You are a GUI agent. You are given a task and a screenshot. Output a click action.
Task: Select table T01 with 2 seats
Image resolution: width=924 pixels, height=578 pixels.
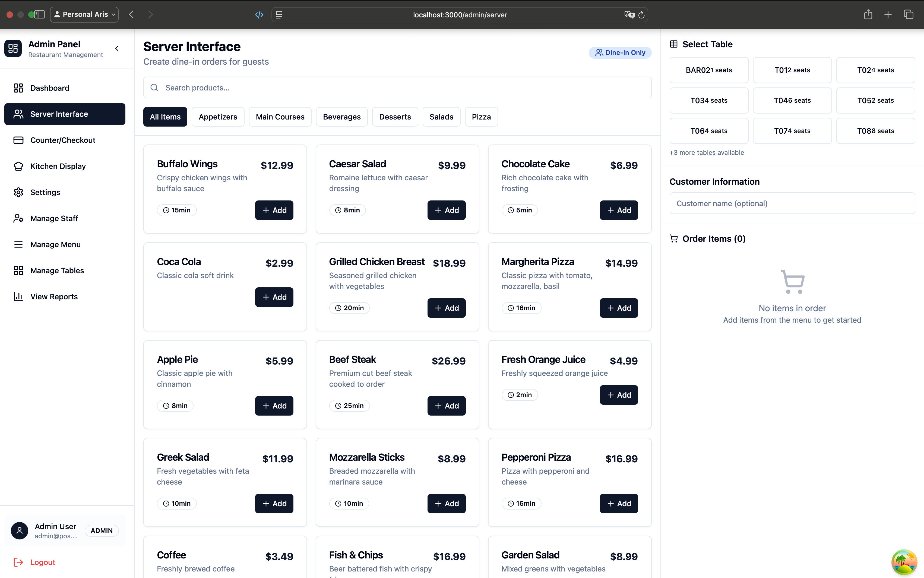[x=792, y=70]
